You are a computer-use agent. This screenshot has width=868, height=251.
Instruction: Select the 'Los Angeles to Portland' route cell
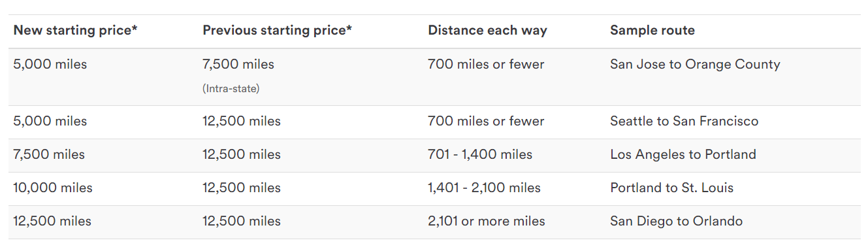[683, 155]
